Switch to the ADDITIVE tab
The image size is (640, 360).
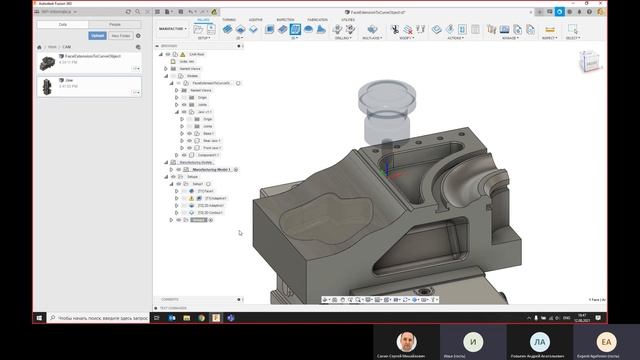point(256,20)
